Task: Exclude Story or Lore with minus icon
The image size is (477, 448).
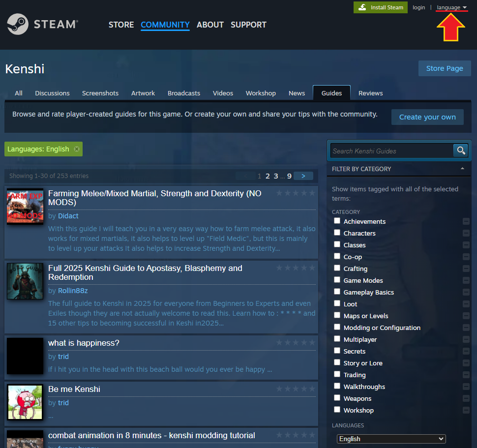Action: (466, 363)
